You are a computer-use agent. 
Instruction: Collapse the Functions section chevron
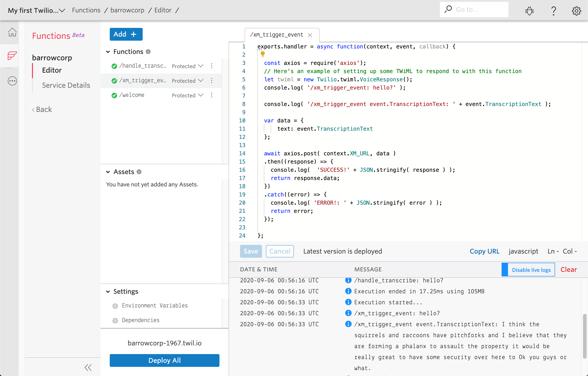[108, 52]
